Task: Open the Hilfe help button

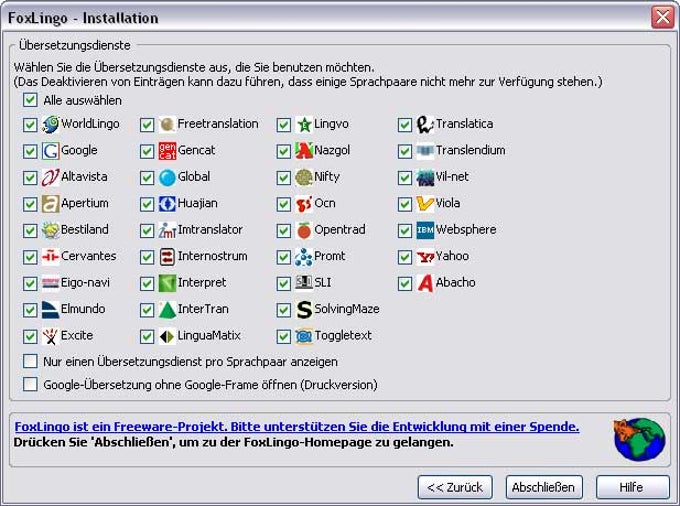Action: pos(633,487)
